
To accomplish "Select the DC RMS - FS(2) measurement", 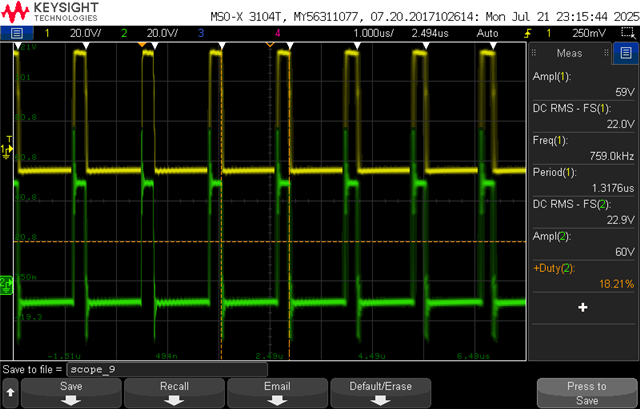I will coord(584,211).
